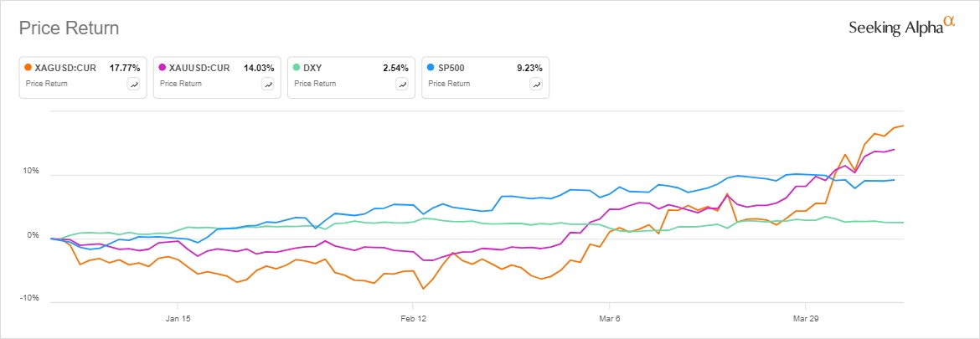Click the chart icon in SP500 card

[x=535, y=84]
